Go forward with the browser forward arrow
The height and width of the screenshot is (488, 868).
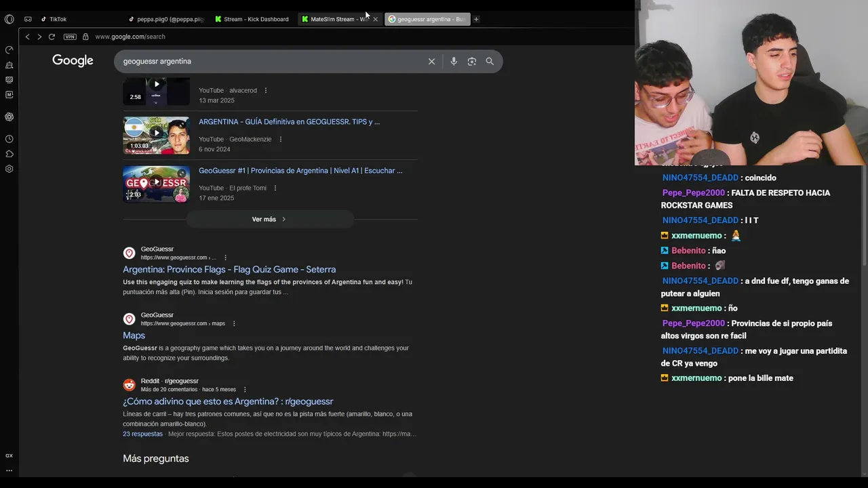pyautogui.click(x=39, y=37)
